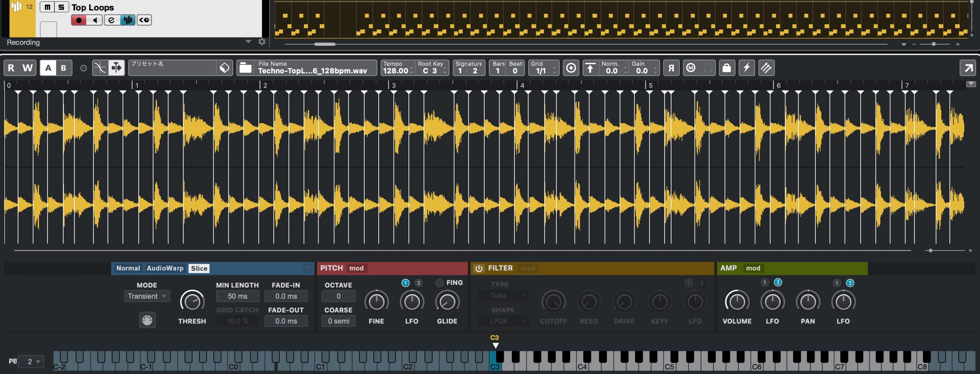Screen dimensions: 980x374
Task: Click the pitch FINE knob
Action: [376, 302]
